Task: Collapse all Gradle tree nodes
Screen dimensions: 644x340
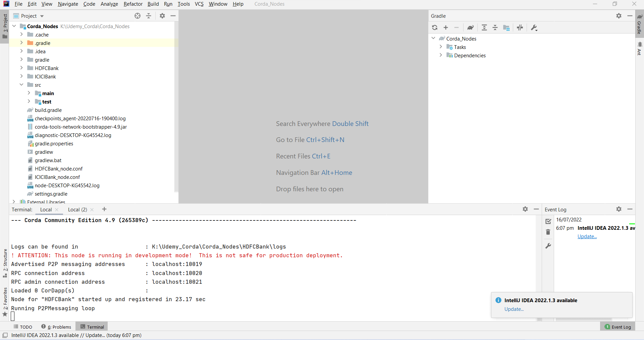Action: 495,27
